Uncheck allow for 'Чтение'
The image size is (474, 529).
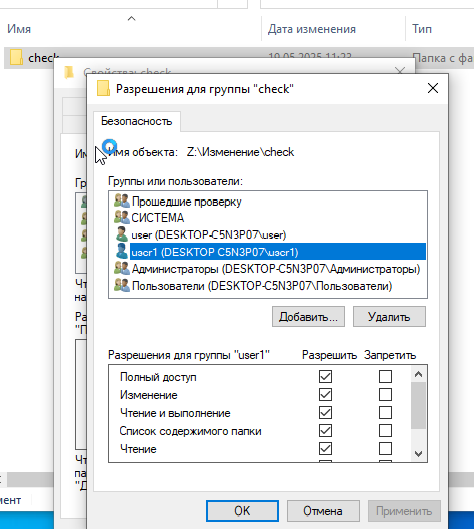point(325,449)
